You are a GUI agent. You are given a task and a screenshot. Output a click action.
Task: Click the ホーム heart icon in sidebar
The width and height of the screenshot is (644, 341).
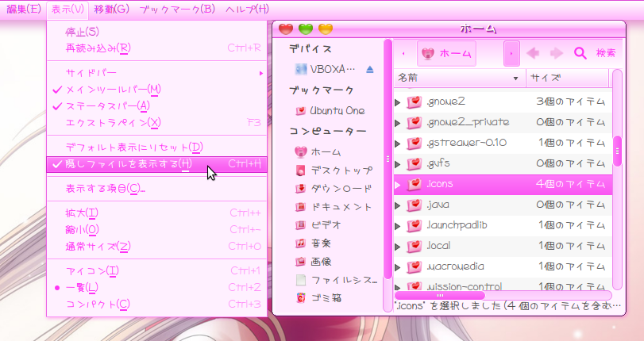tap(301, 152)
